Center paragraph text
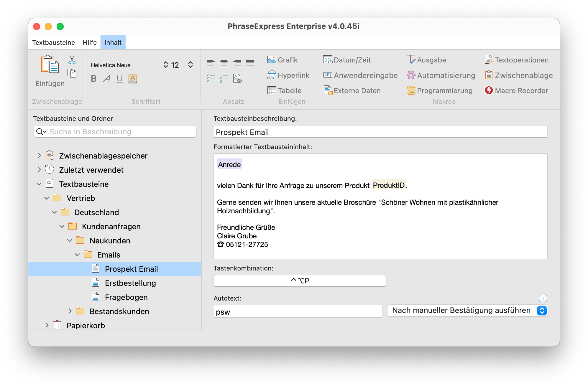Image resolution: width=588 pixels, height=386 pixels. coord(224,64)
